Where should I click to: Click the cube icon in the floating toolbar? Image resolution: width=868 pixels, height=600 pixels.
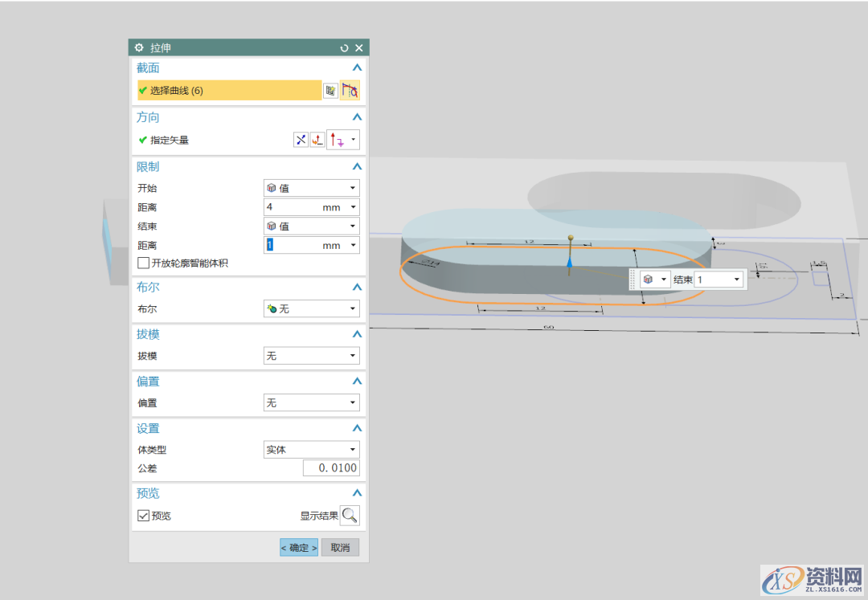[648, 278]
